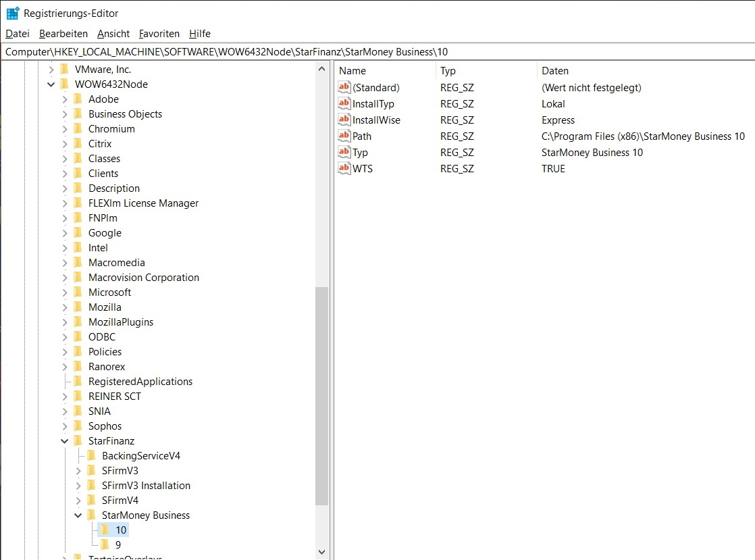Click the (Standard) string value icon

click(344, 87)
